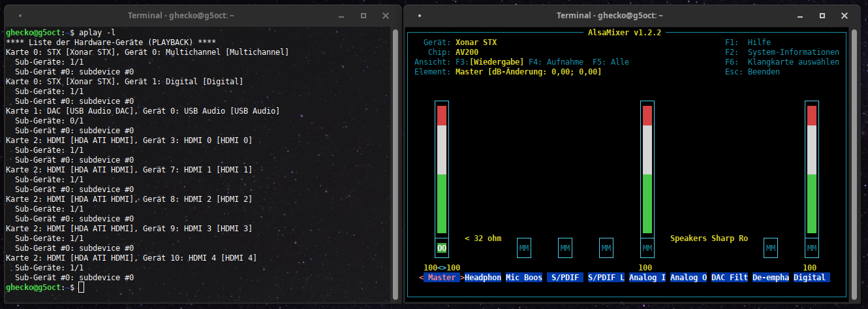Click the Esc: Beenden entry
868x309 pixels.
tap(752, 72)
